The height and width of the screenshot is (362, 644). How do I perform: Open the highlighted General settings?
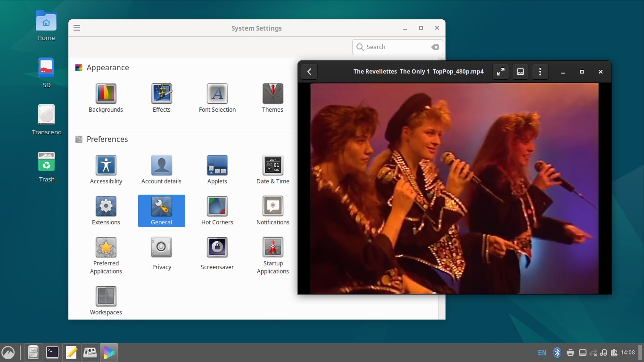click(162, 211)
